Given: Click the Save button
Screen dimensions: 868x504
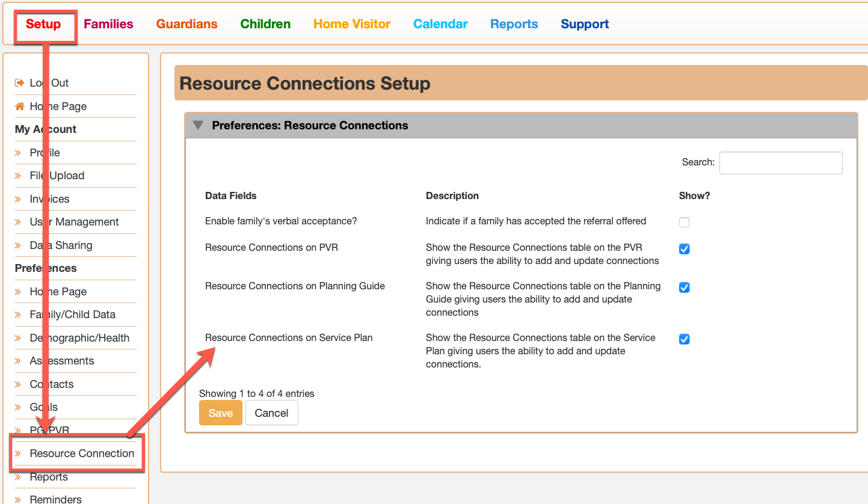Looking at the screenshot, I should (x=221, y=413).
